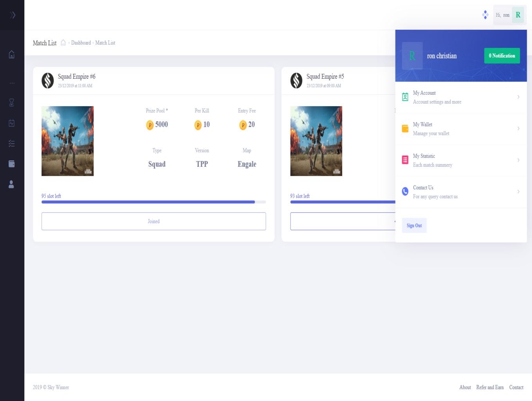Screen dimensions: 532x401
Task: Click the three-dots separator in the sidebar
Action: [x=12, y=83]
